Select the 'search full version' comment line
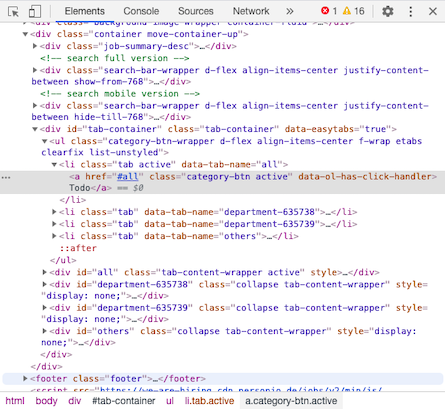 (x=115, y=58)
